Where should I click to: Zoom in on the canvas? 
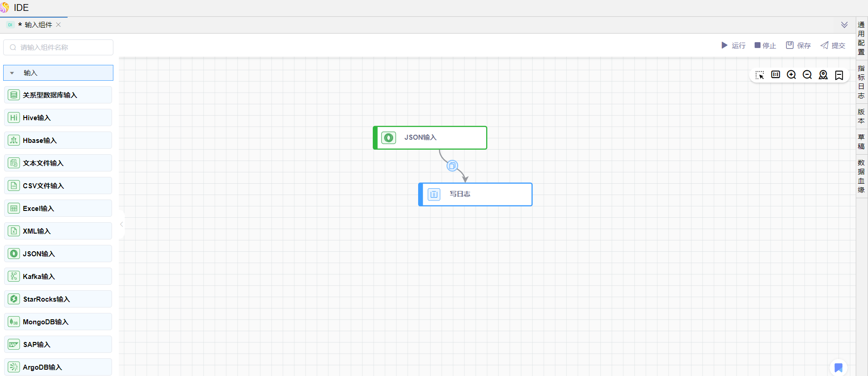[791, 75]
